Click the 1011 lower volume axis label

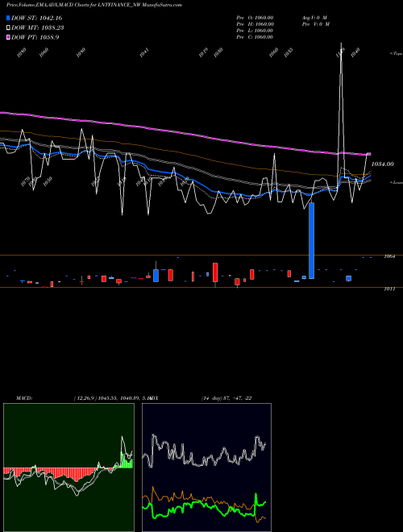tap(389, 289)
